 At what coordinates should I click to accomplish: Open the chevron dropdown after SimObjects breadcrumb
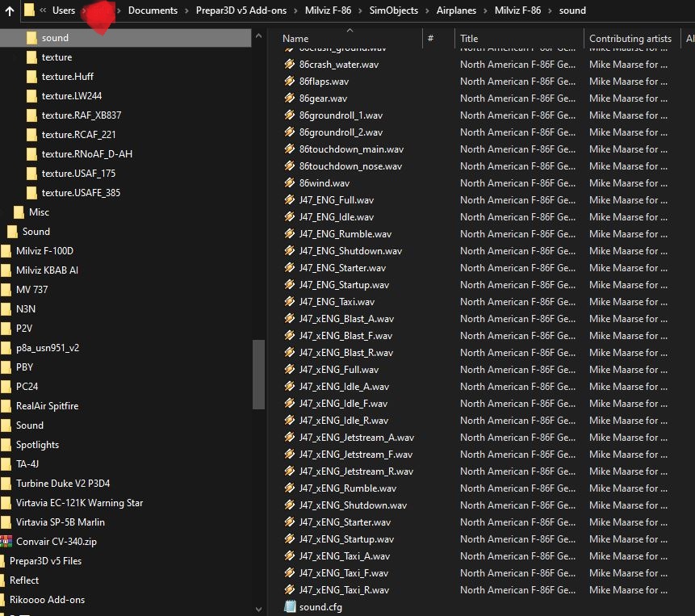pos(427,10)
